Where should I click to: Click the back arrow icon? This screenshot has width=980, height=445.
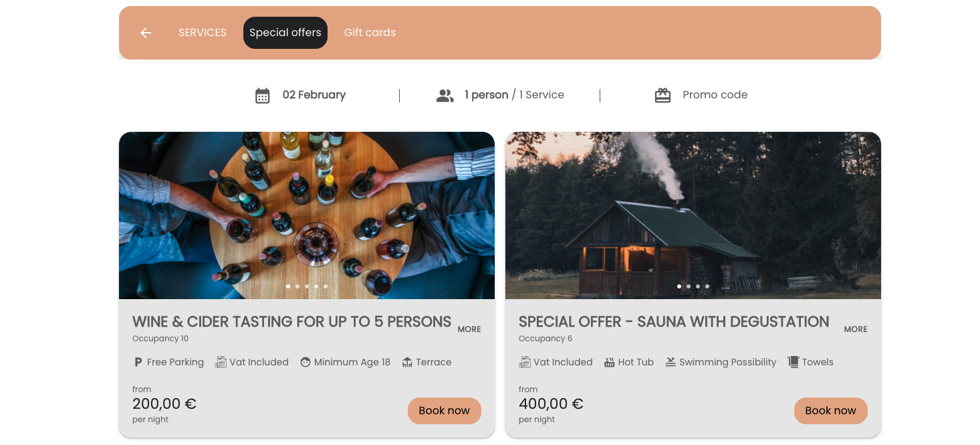coord(146,33)
